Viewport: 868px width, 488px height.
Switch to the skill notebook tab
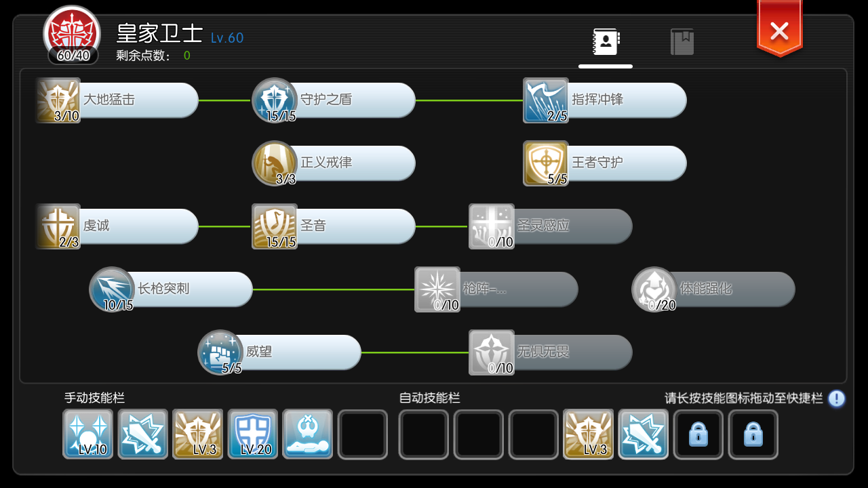tap(605, 42)
